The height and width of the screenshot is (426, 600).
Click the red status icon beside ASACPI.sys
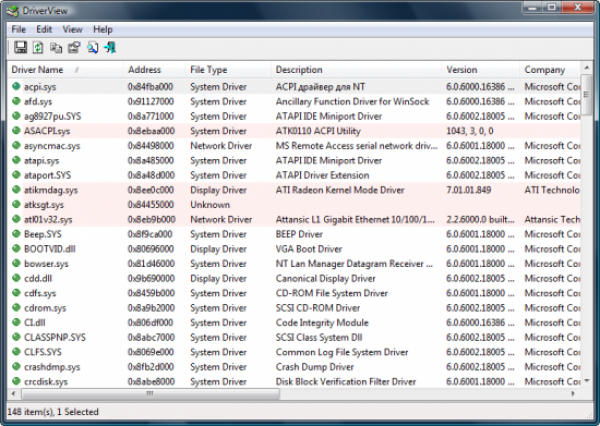(x=16, y=131)
